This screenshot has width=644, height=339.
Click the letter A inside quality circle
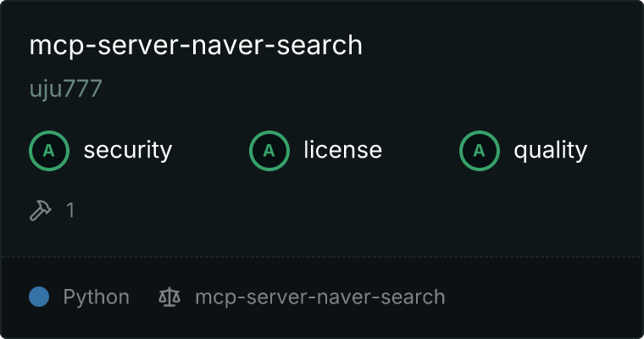click(480, 151)
